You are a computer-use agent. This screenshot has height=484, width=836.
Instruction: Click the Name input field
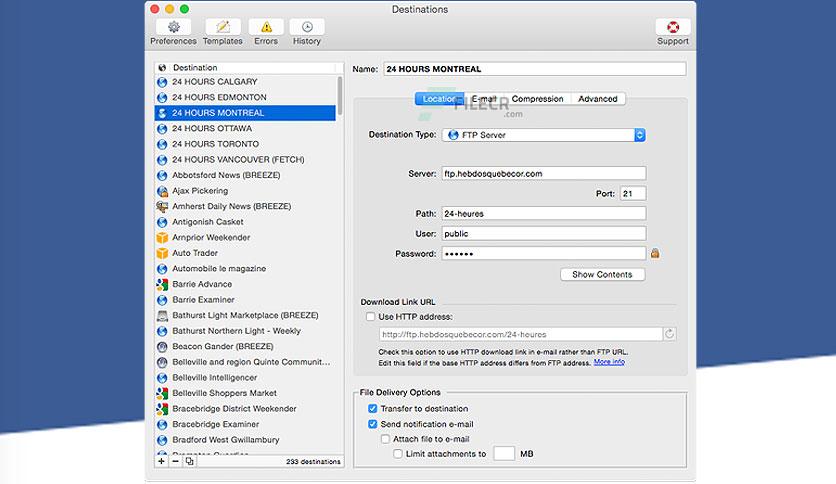535,69
